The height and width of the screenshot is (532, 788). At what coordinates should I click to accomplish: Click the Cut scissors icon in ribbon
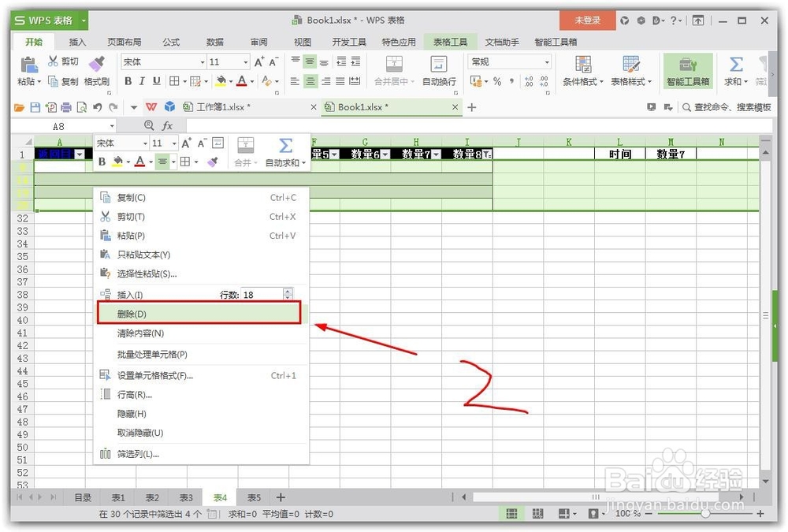tap(53, 61)
